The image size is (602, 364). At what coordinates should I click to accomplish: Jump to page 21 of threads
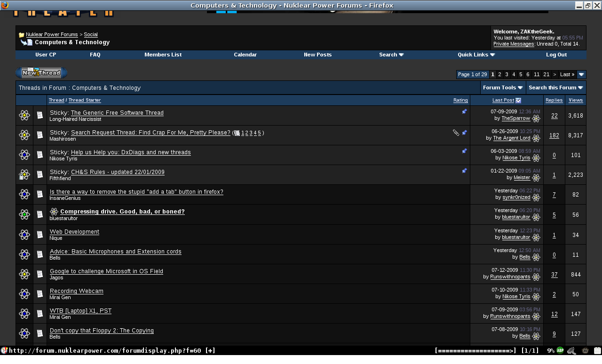point(546,74)
